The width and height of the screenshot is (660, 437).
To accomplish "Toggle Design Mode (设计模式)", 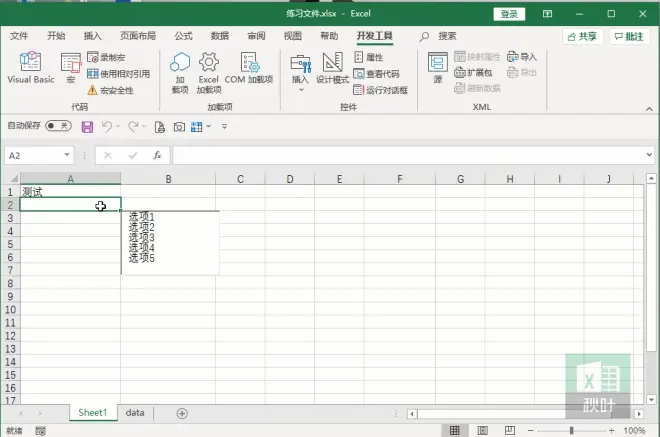I will pyautogui.click(x=332, y=67).
